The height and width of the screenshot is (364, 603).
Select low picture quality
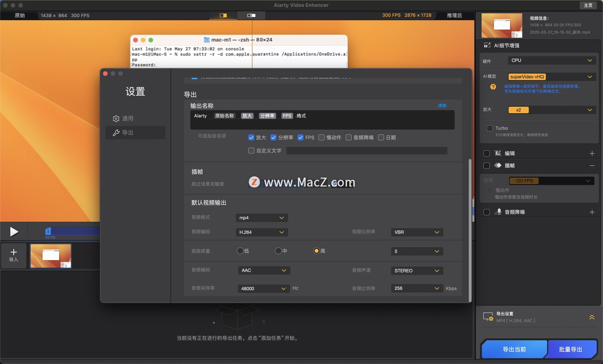pyautogui.click(x=240, y=251)
